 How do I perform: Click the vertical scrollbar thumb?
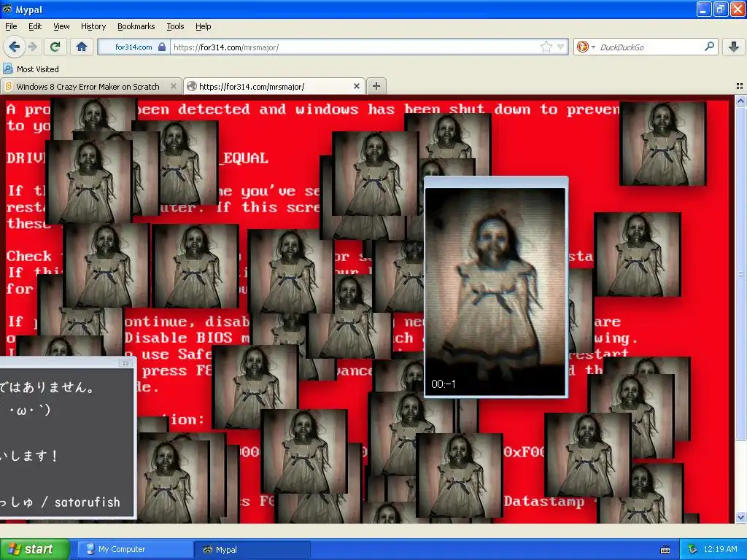point(740,274)
